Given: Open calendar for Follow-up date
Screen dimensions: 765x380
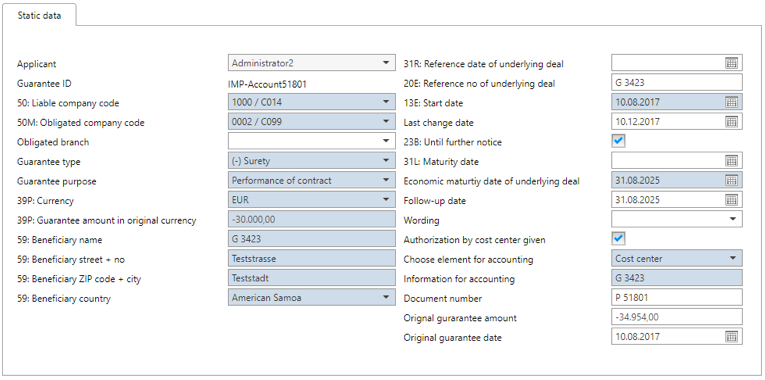Looking at the screenshot, I should pyautogui.click(x=731, y=200).
